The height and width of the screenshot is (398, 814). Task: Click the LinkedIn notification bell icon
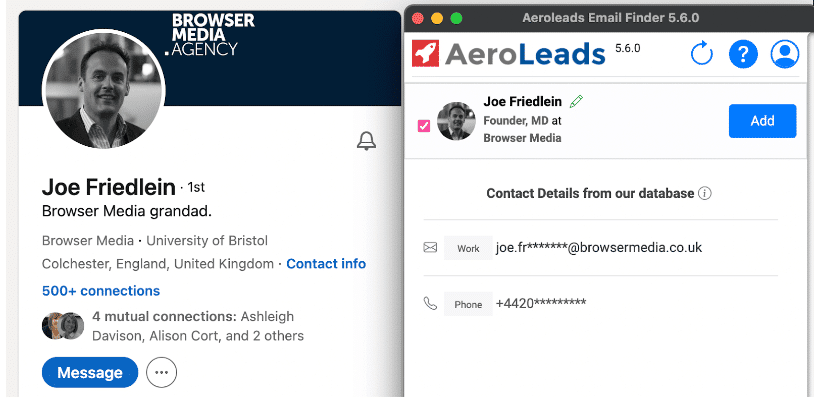(x=367, y=141)
